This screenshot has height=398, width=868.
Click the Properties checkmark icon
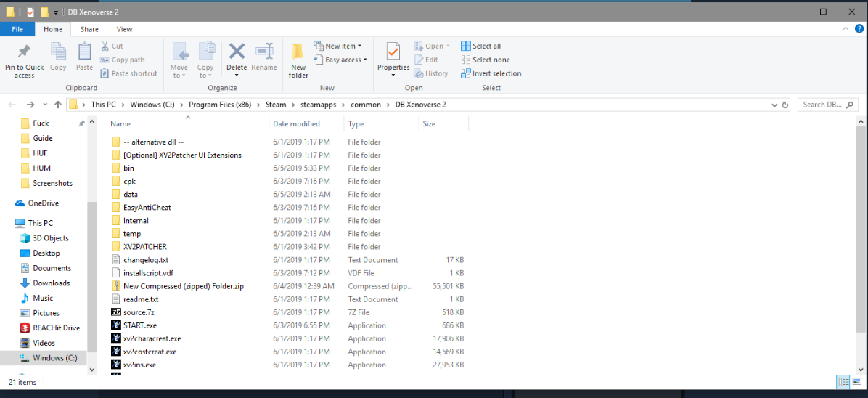[393, 52]
